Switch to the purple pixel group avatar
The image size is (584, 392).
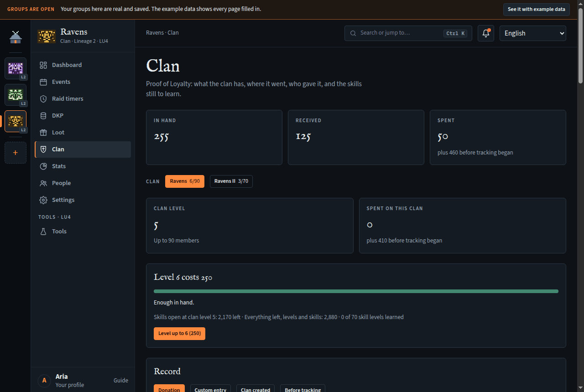(x=16, y=68)
